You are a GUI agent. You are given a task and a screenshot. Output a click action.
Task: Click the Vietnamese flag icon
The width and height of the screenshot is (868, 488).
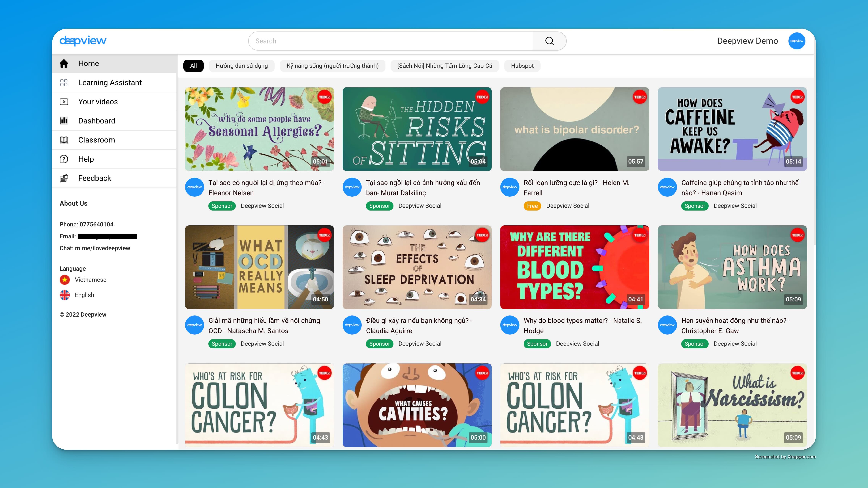coord(65,280)
